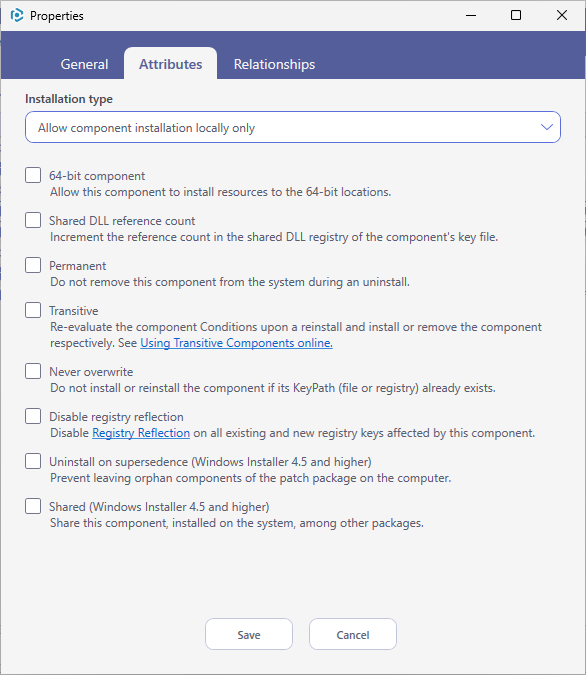Image resolution: width=586 pixels, height=675 pixels.
Task: Open the Allow component installation locally only combo box
Action: coord(293,127)
